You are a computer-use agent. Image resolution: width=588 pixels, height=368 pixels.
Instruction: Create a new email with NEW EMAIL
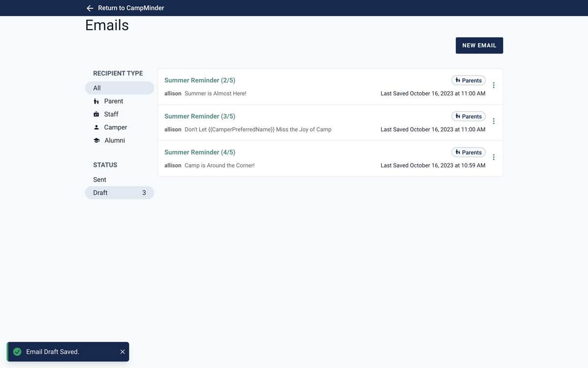pyautogui.click(x=479, y=46)
